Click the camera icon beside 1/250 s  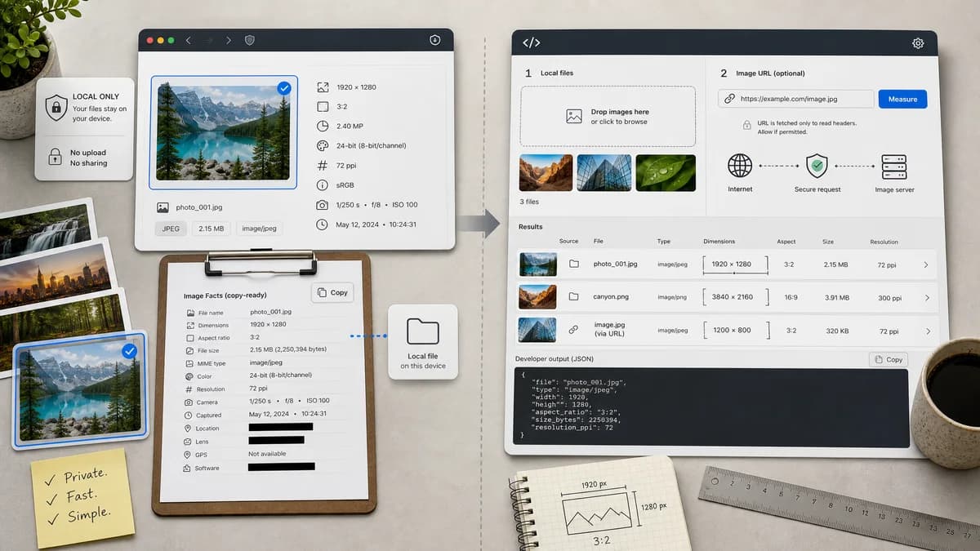pyautogui.click(x=322, y=204)
